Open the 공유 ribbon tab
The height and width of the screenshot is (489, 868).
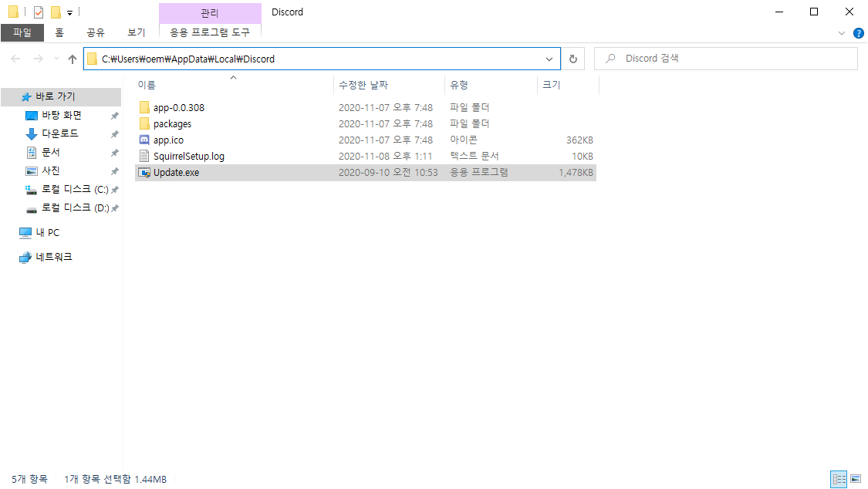(x=96, y=32)
